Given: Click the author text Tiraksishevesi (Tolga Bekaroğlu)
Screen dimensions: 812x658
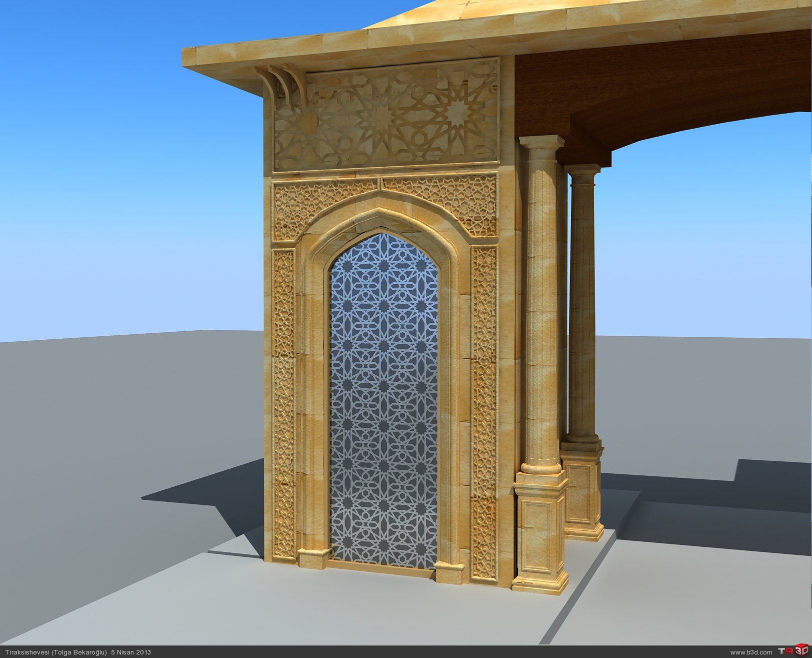Looking at the screenshot, I should [x=55, y=652].
